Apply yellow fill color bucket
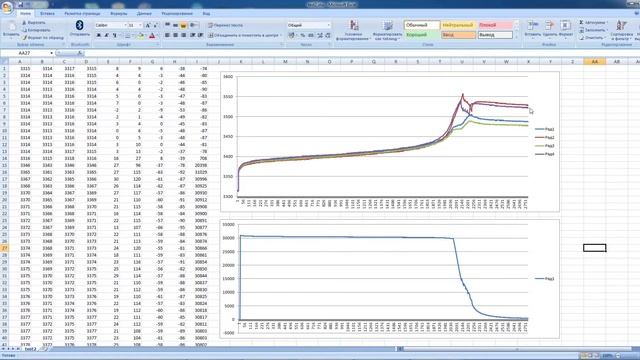Viewport: 640px width, 360px height. click(141, 36)
